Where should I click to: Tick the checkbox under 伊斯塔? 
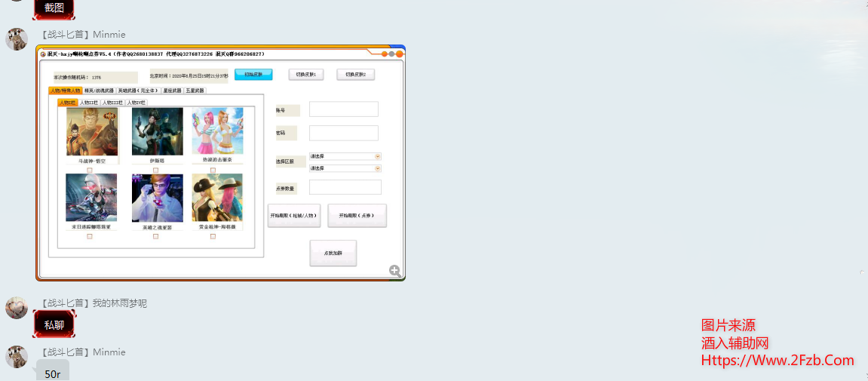point(155,170)
